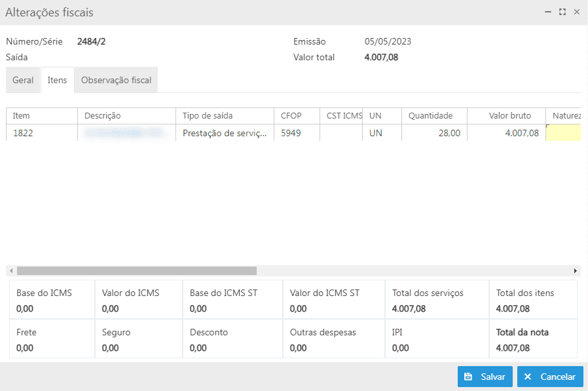588x391 pixels.
Task: Click the blurred Descrição cell
Action: pyautogui.click(x=127, y=133)
